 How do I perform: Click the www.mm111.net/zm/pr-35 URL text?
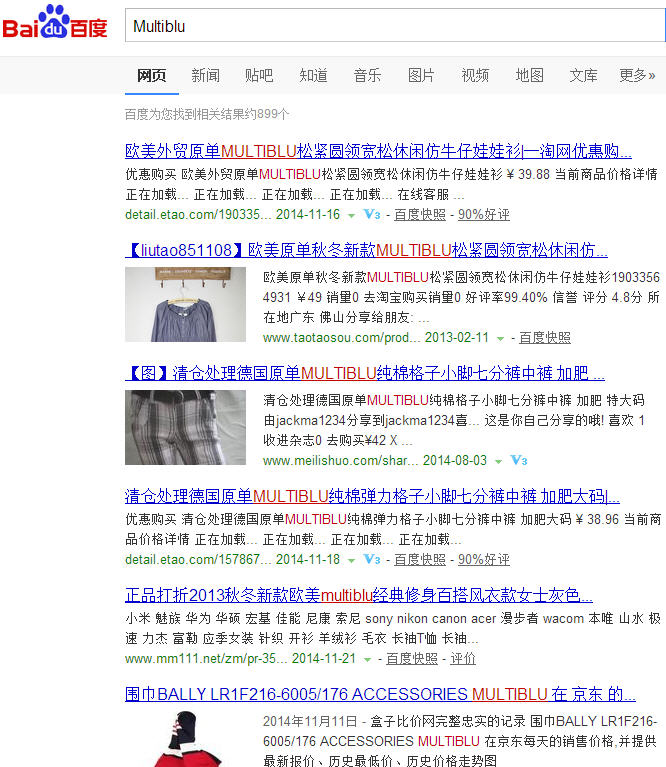tap(206, 659)
